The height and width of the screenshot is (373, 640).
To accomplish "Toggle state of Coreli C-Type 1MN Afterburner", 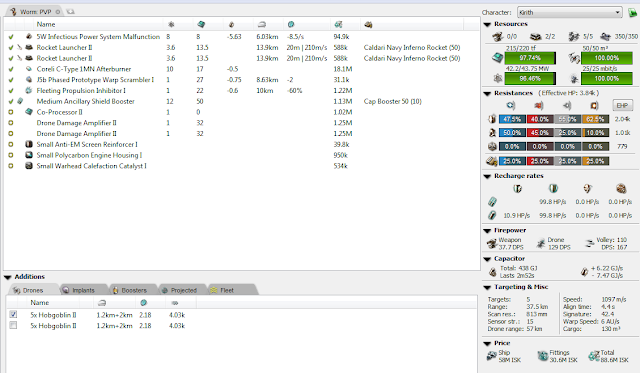I will [x=11, y=69].
